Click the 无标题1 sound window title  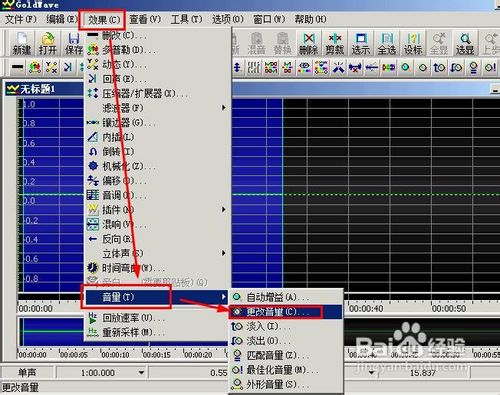[x=37, y=89]
